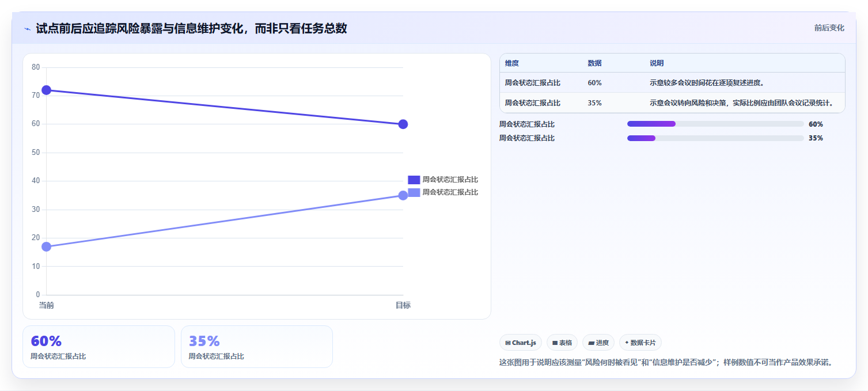Click the 35% progress bar
Screen dimensions: 868x391
[x=715, y=138]
